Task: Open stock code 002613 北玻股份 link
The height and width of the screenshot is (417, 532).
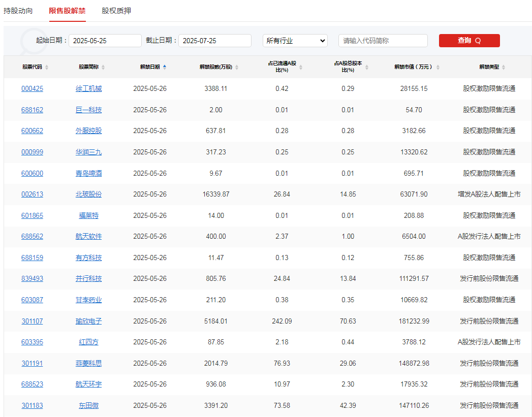Action: pyautogui.click(x=32, y=194)
